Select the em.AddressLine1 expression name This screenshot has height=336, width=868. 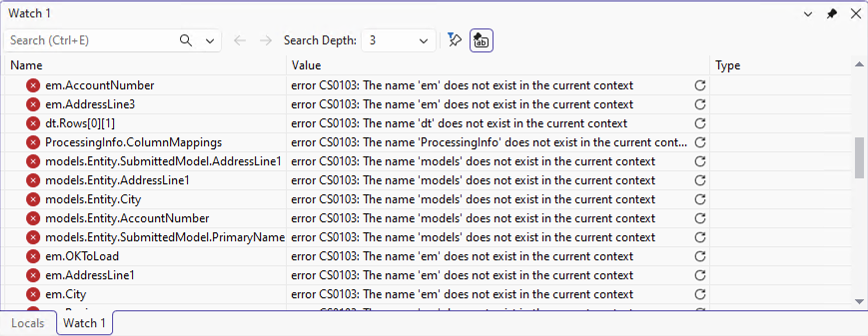point(90,275)
